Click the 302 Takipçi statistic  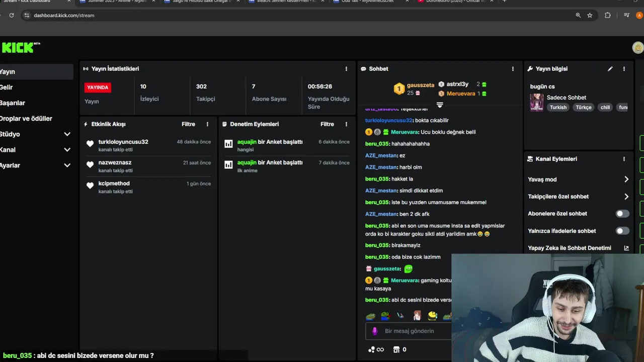point(205,93)
